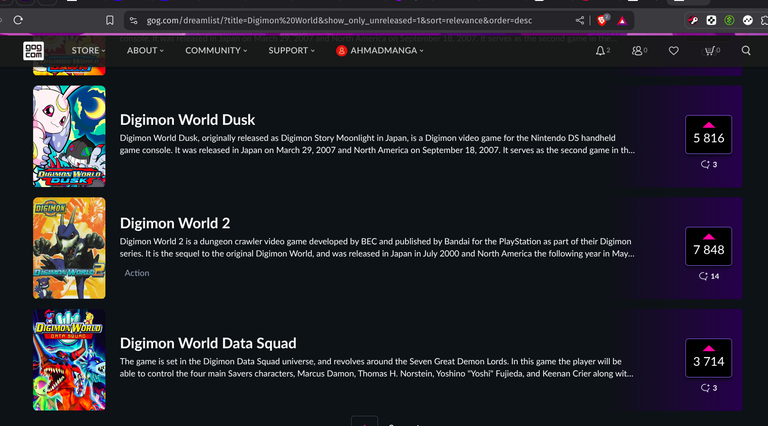Open the friends icon in the header
This screenshot has height=426, width=768.
(x=637, y=50)
